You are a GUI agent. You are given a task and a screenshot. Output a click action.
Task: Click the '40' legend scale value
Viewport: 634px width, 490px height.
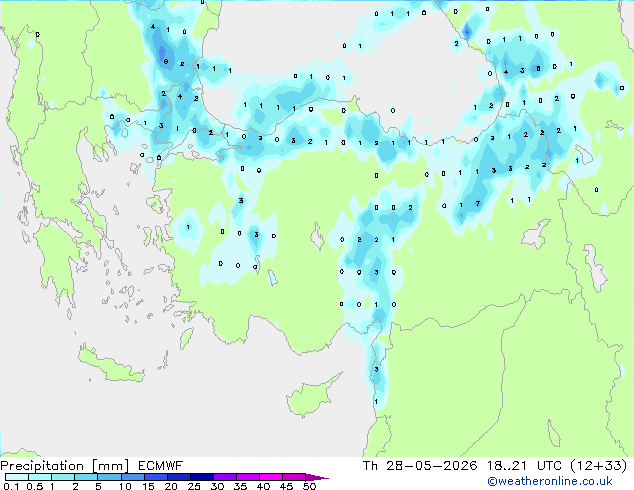[x=263, y=486]
